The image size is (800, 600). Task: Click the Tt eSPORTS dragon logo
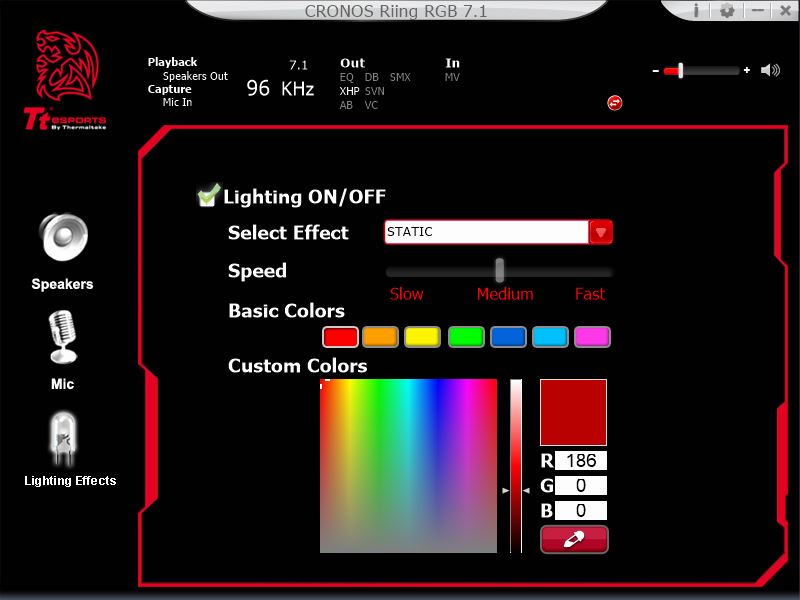pos(65,81)
